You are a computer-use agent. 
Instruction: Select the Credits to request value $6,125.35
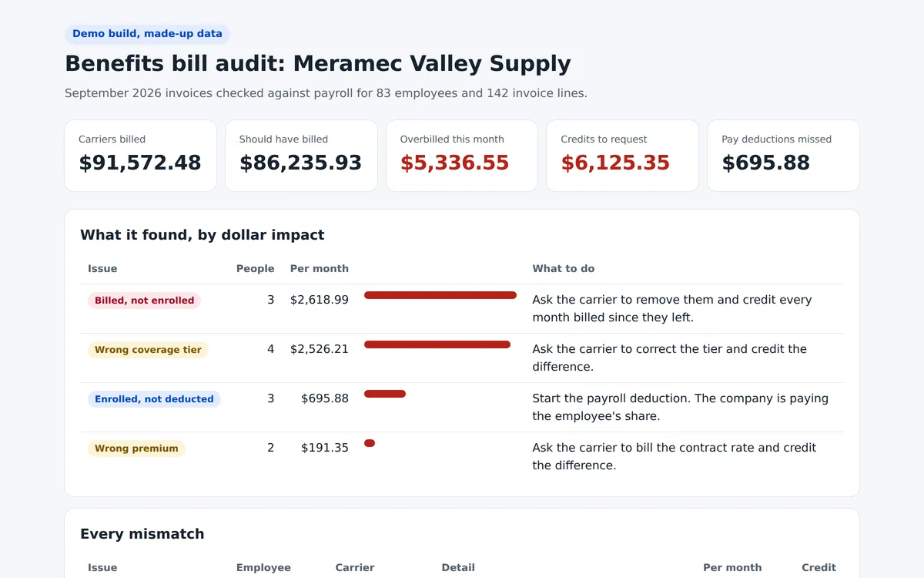(615, 163)
